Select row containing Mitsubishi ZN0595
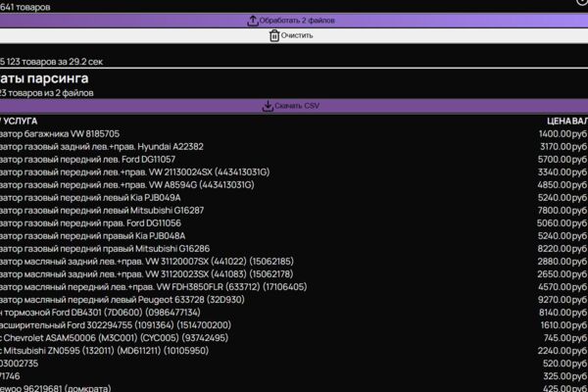This screenshot has width=588, height=392. (x=294, y=351)
